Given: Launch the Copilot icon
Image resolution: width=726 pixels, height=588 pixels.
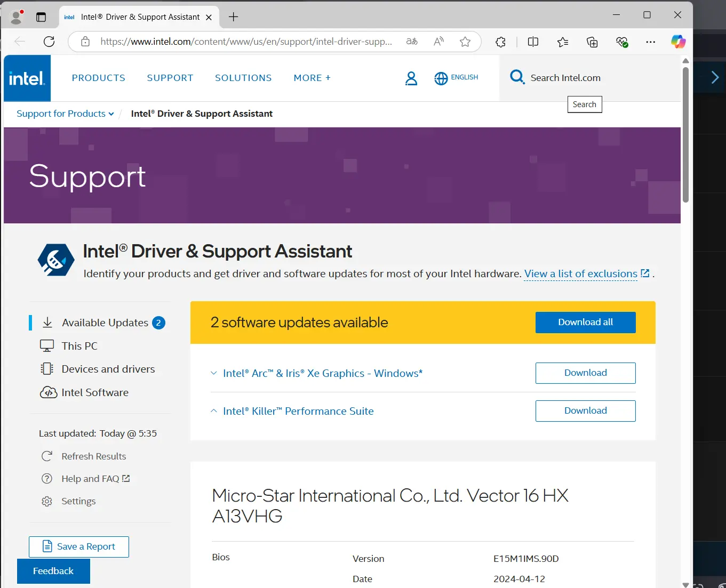Looking at the screenshot, I should [x=678, y=42].
